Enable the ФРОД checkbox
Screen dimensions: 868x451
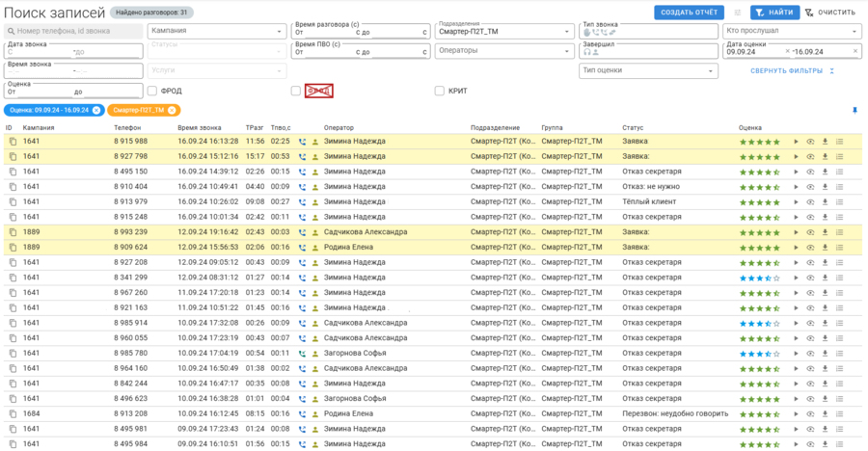(152, 91)
